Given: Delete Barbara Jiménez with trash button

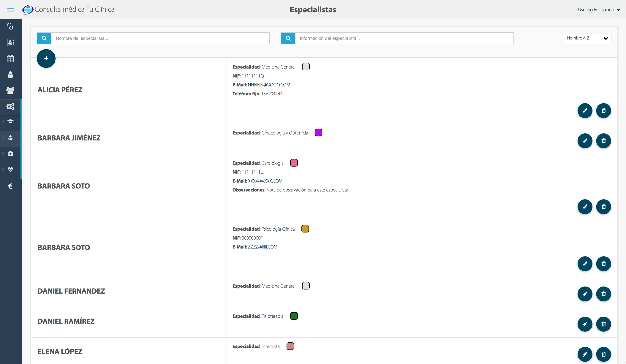Looking at the screenshot, I should (x=603, y=141).
